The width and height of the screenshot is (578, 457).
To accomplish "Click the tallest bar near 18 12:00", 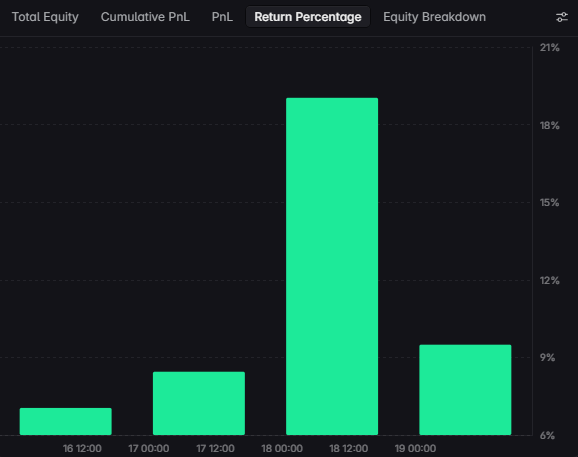I will pos(332,266).
